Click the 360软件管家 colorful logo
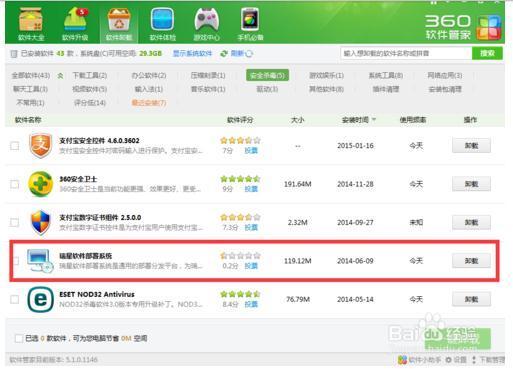 pos(489,28)
